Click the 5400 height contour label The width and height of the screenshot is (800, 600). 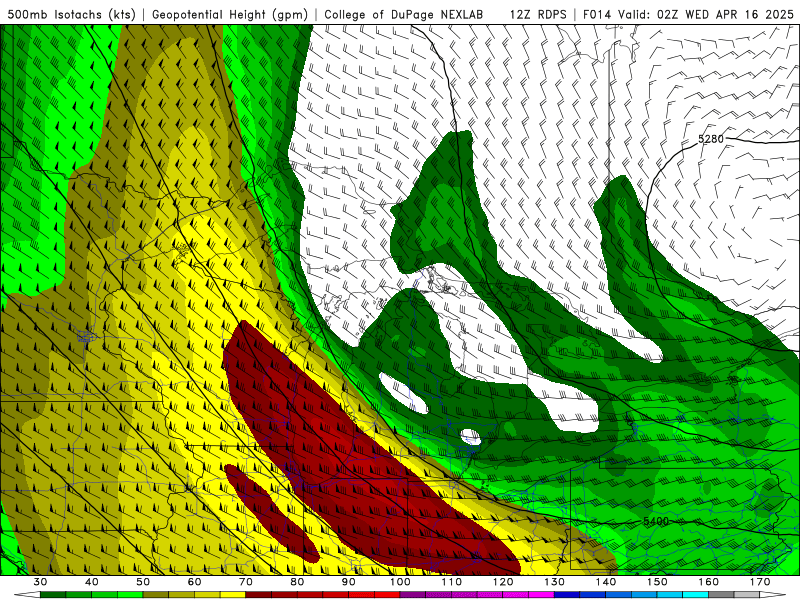656,521
